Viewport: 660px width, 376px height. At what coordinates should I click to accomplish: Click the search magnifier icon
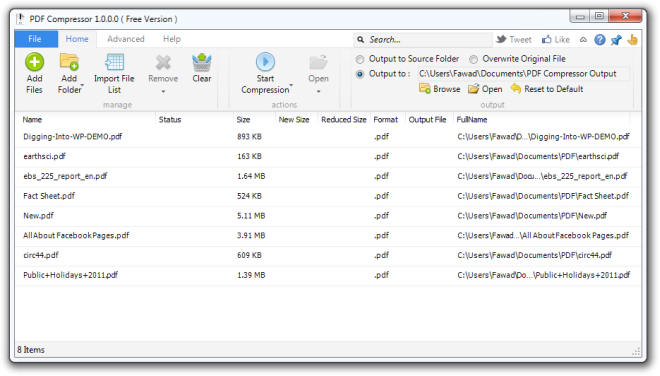(x=361, y=40)
